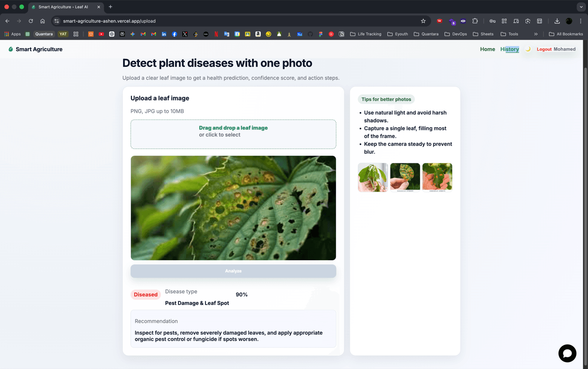Open the browser downloads icon
The width and height of the screenshot is (588, 369).
pos(557,21)
